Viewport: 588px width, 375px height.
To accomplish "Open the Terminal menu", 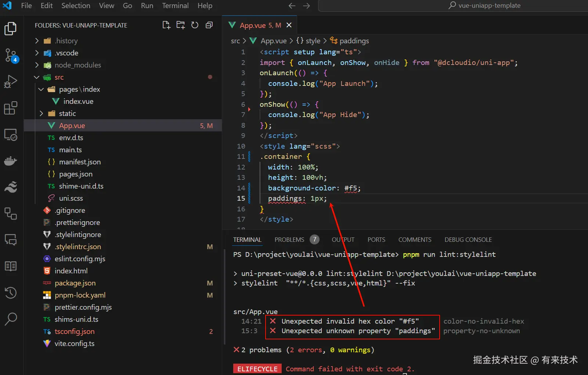I will click(175, 6).
